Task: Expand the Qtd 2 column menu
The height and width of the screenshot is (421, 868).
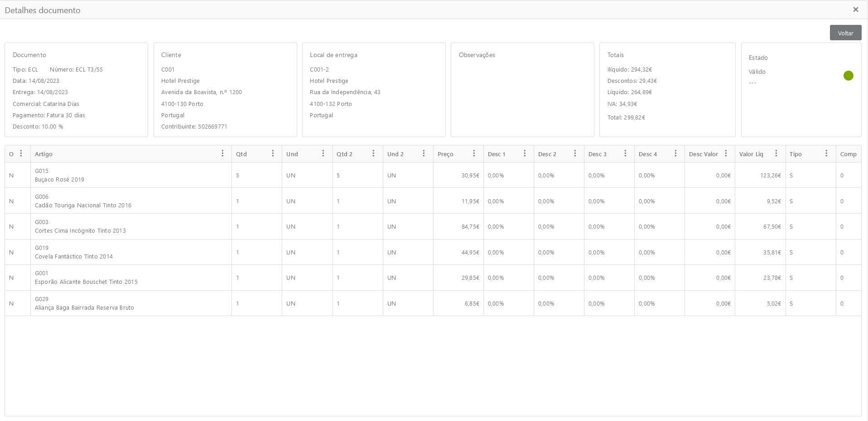Action: [x=373, y=153]
